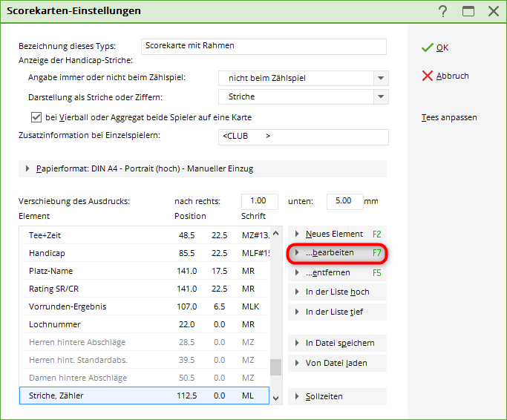Toggle Vierball oder Aggregat checkbox
Viewport: 507px width, 420px height.
tap(36, 117)
